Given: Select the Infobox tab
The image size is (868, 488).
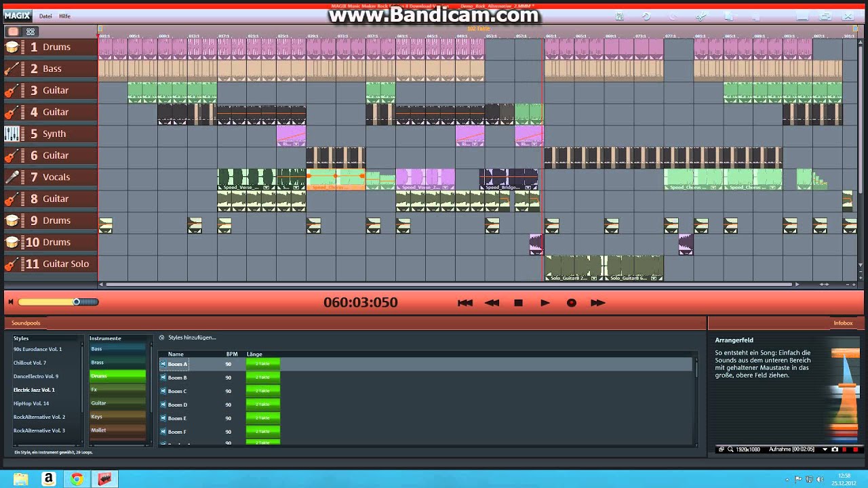Looking at the screenshot, I should point(843,323).
